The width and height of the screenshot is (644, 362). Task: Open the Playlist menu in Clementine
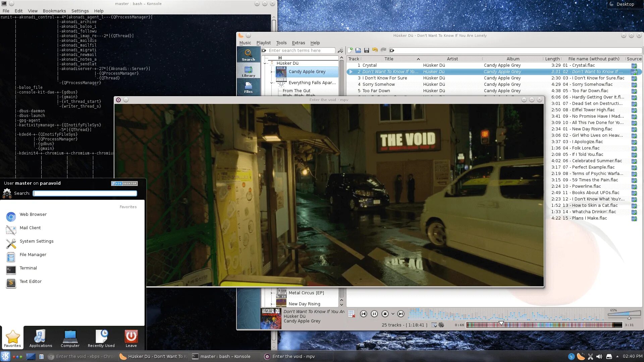click(263, 43)
